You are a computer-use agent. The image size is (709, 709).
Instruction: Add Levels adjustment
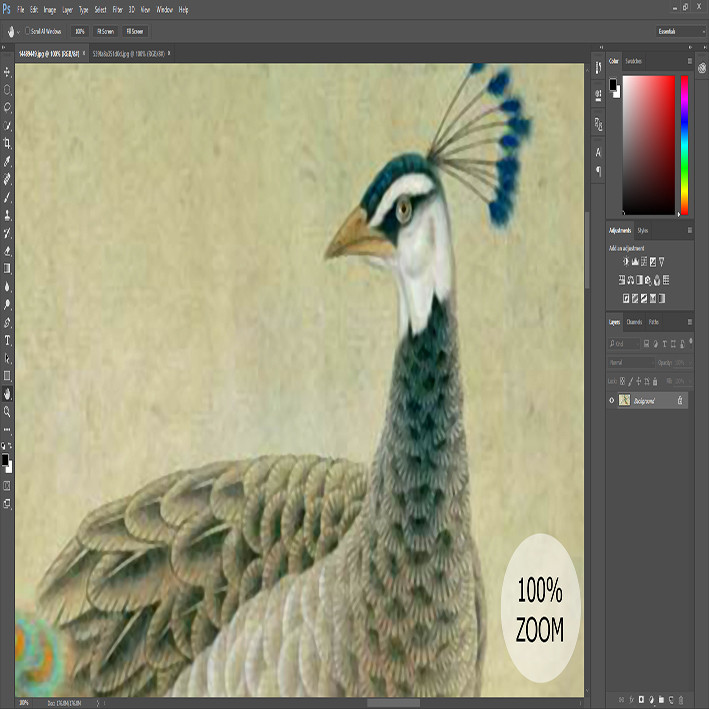click(635, 261)
